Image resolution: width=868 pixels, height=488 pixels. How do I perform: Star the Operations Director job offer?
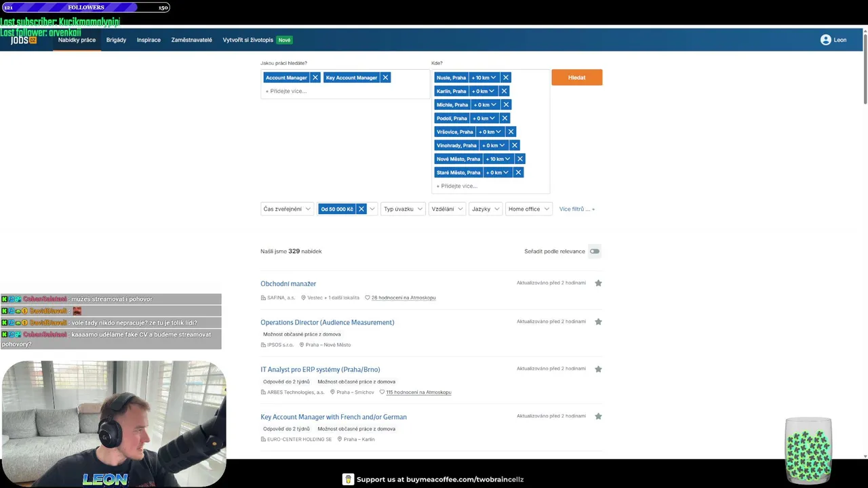pyautogui.click(x=598, y=322)
